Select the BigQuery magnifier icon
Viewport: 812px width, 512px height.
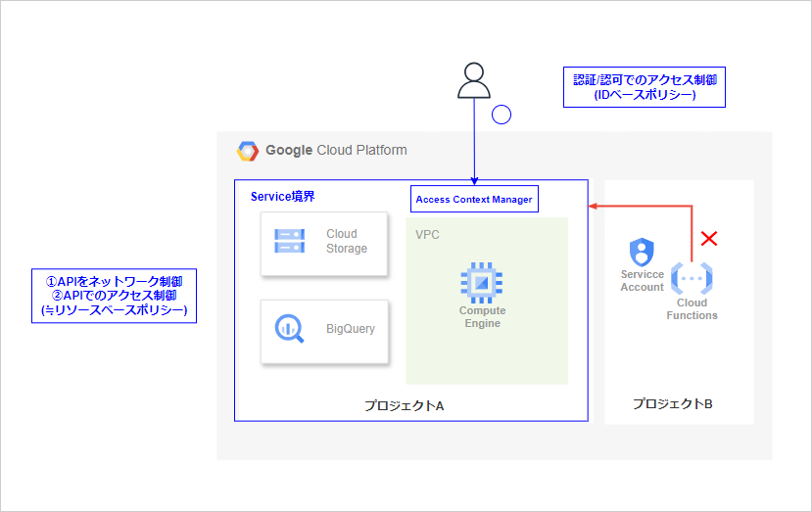tap(289, 329)
